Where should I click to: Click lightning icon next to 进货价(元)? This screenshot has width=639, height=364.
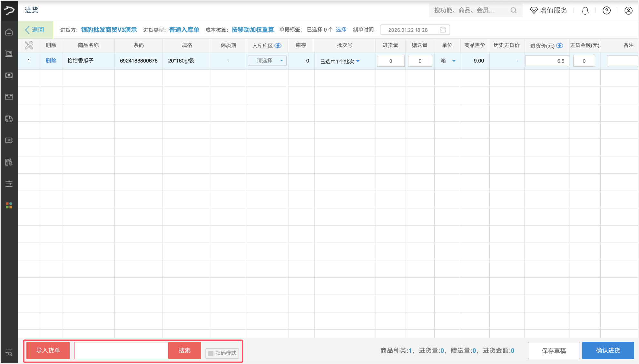(560, 46)
